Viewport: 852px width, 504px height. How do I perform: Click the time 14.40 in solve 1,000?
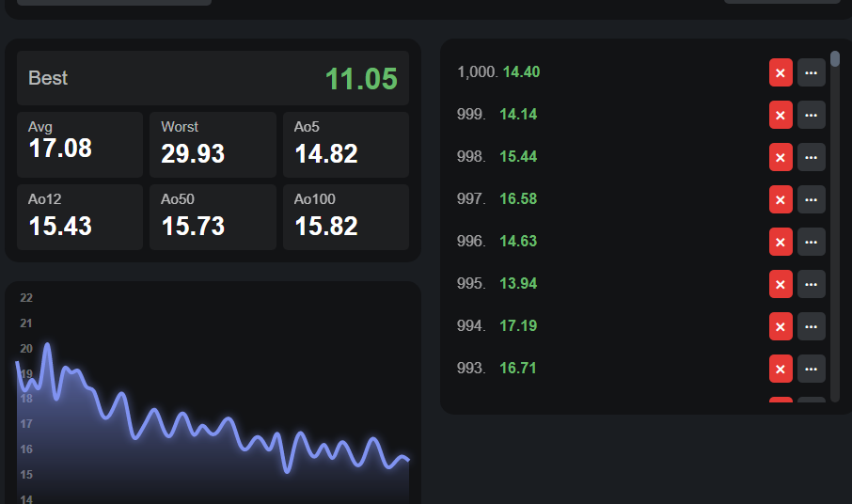click(521, 71)
